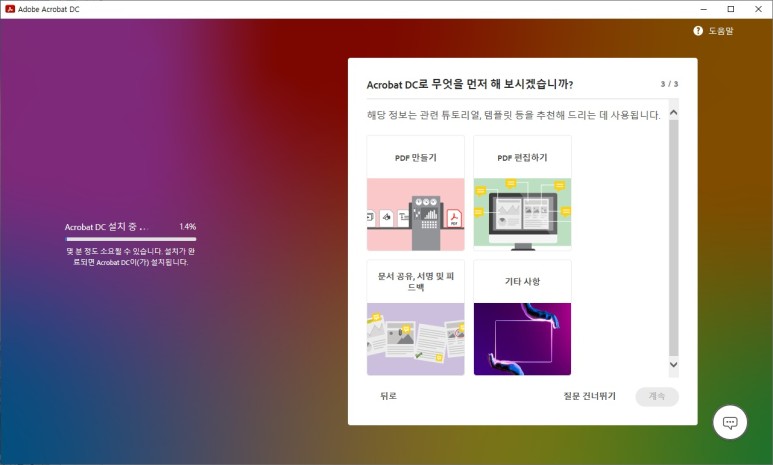Open the chat support bubble icon

click(x=730, y=422)
